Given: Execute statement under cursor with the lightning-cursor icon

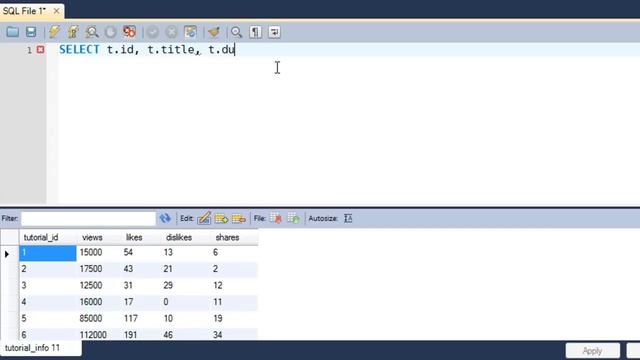Looking at the screenshot, I should (73, 32).
